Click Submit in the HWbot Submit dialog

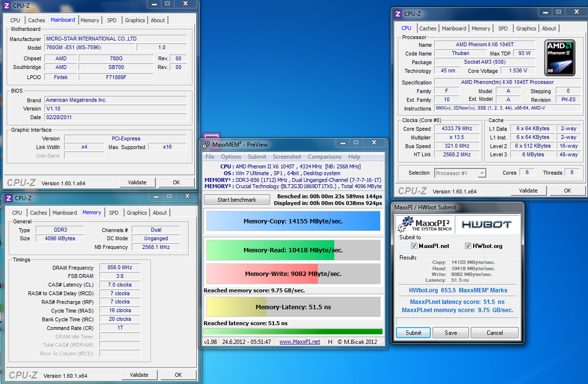(413, 332)
